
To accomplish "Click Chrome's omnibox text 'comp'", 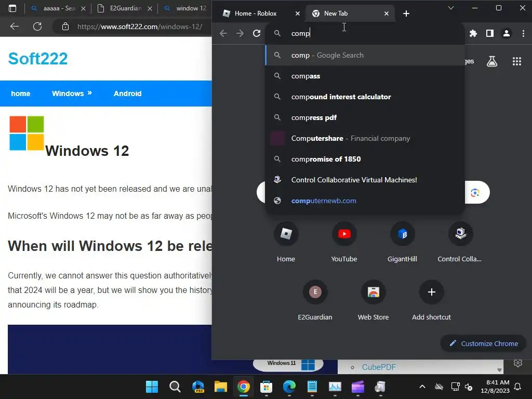I will 301,33.
